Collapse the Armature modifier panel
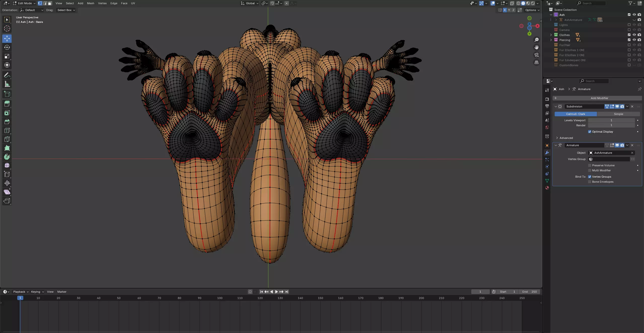Screen dimensions: 644x333 point(556,145)
